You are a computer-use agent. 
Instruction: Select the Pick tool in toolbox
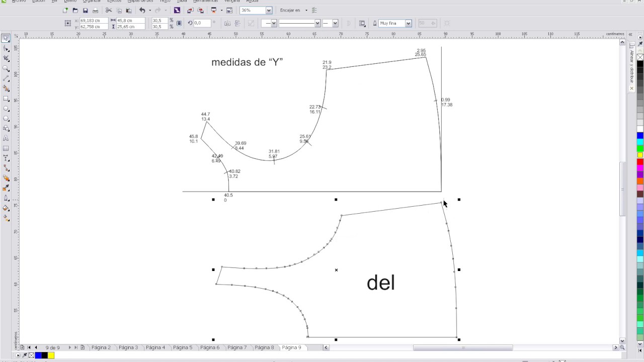coord(6,38)
